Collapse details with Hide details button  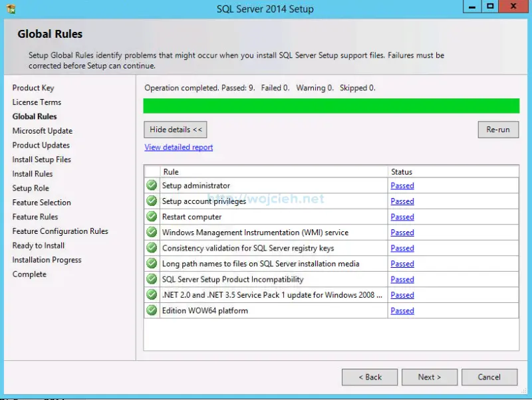pyautogui.click(x=175, y=129)
